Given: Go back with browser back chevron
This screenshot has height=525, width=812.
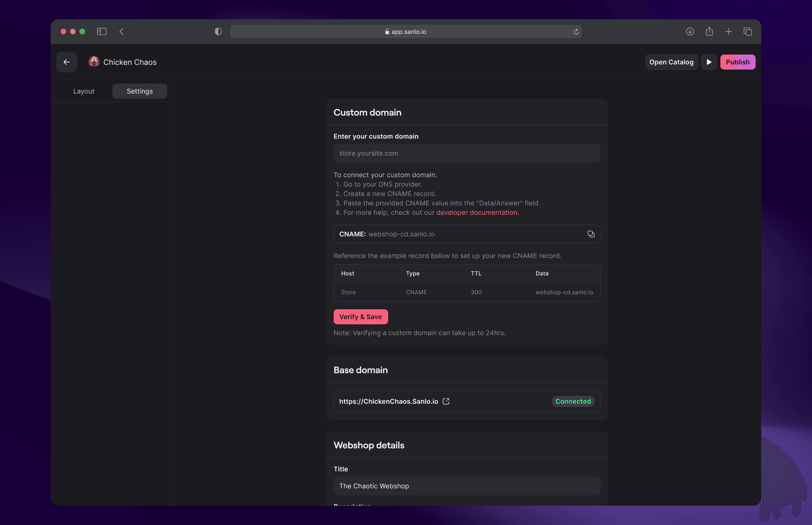Looking at the screenshot, I should (122, 31).
